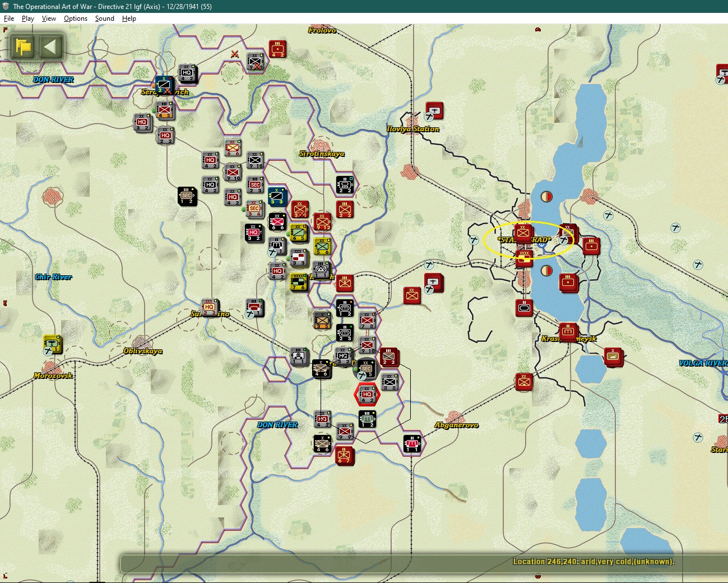Click upper half-red circle marker in Volga

point(546,197)
